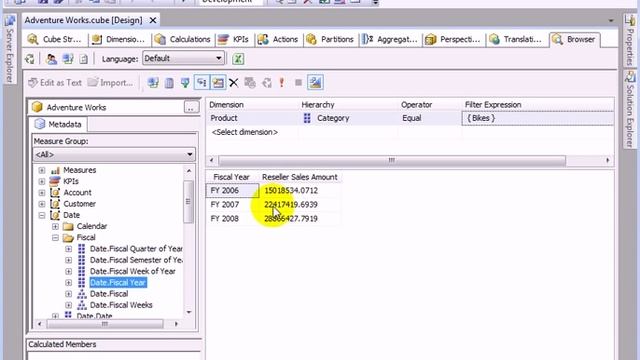This screenshot has height=360, width=640.
Task: Click the Server Explorer side icon
Action: pyautogui.click(x=10, y=20)
